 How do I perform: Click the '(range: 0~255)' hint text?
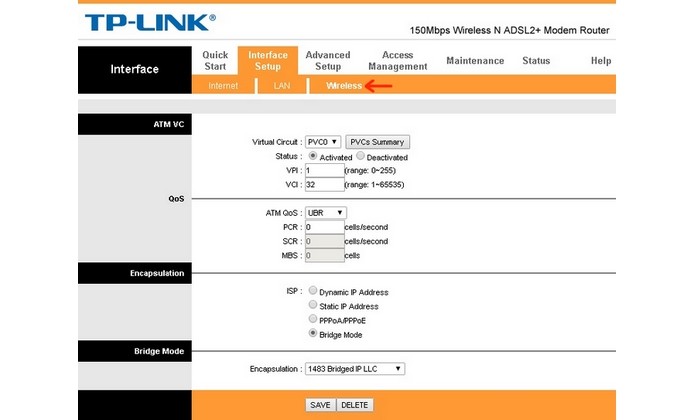click(x=371, y=171)
